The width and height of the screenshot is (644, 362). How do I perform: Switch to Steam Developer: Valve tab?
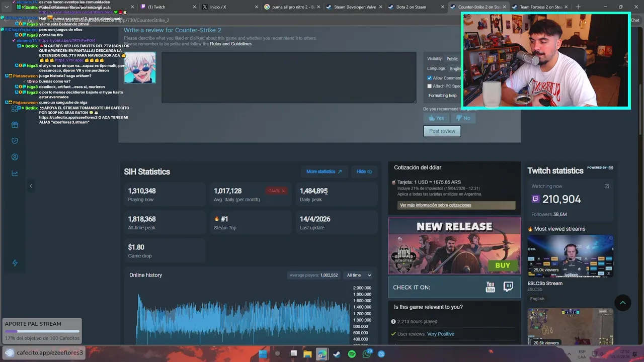click(x=355, y=7)
